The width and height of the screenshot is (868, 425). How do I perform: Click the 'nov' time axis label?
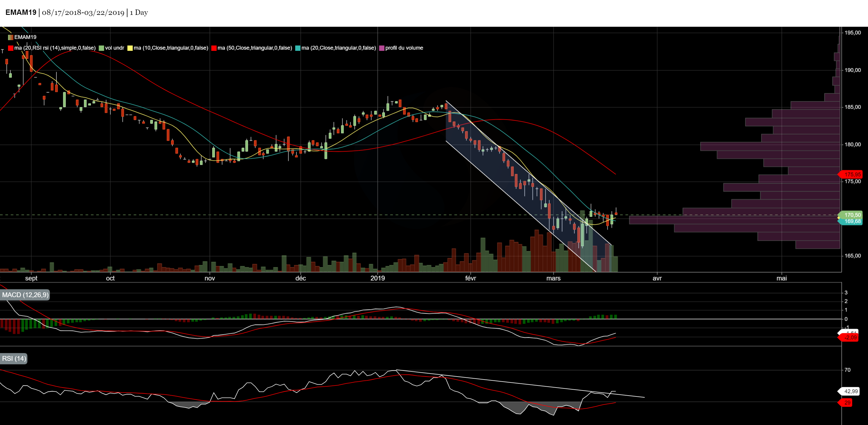(210, 278)
